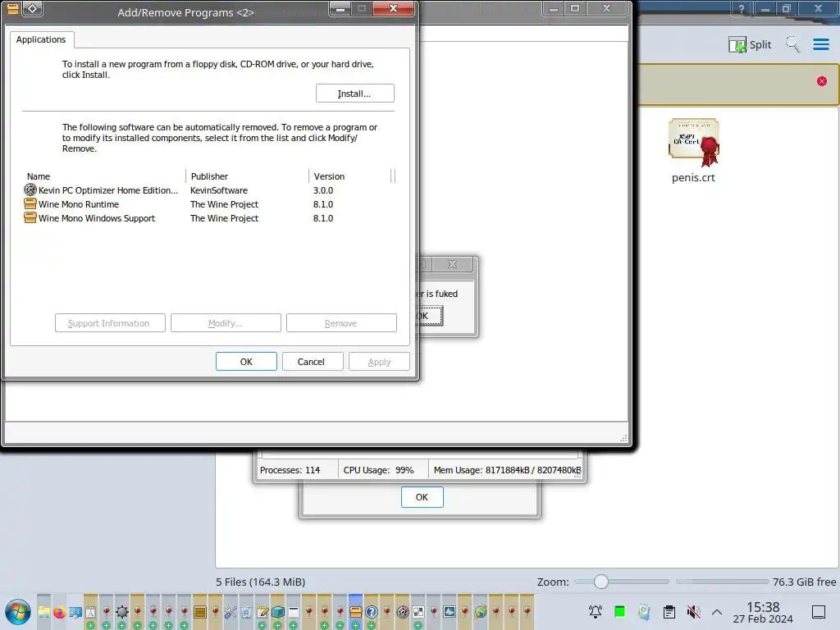Click the Support Information button
Viewport: 840px width, 630px height.
(110, 323)
